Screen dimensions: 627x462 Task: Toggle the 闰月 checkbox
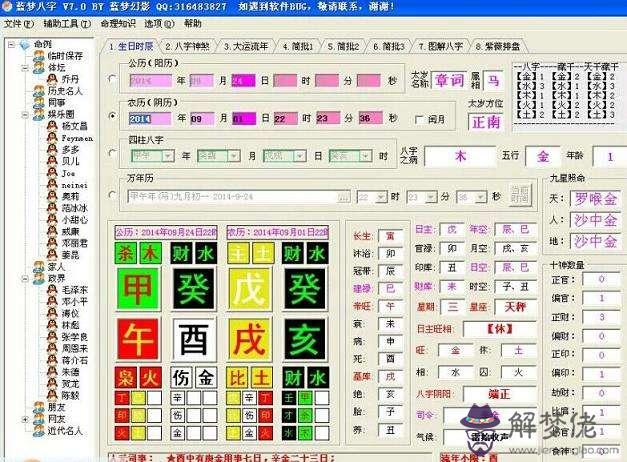coord(419,119)
